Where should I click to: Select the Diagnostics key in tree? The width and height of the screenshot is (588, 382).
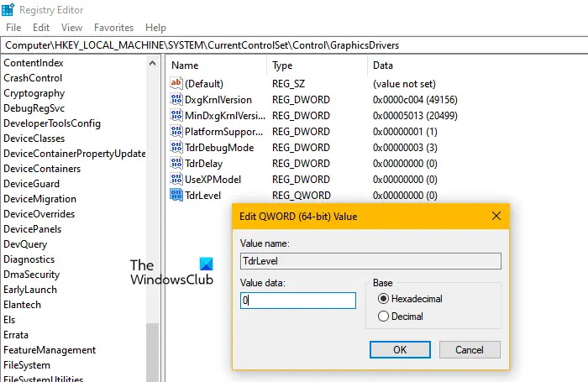tap(29, 259)
